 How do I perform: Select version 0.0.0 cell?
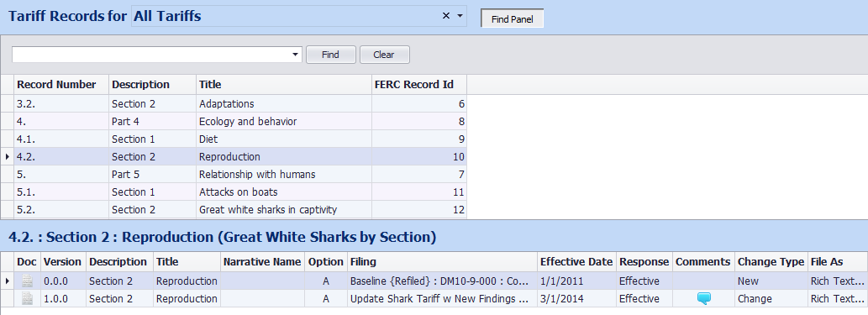[x=62, y=281]
